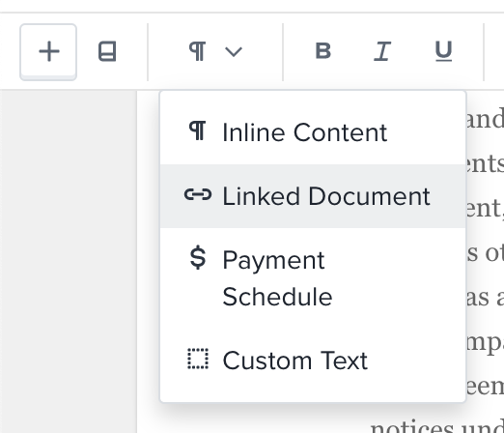Viewport: 504px width, 433px height.
Task: Click the dollar sign icon
Action: point(198,258)
